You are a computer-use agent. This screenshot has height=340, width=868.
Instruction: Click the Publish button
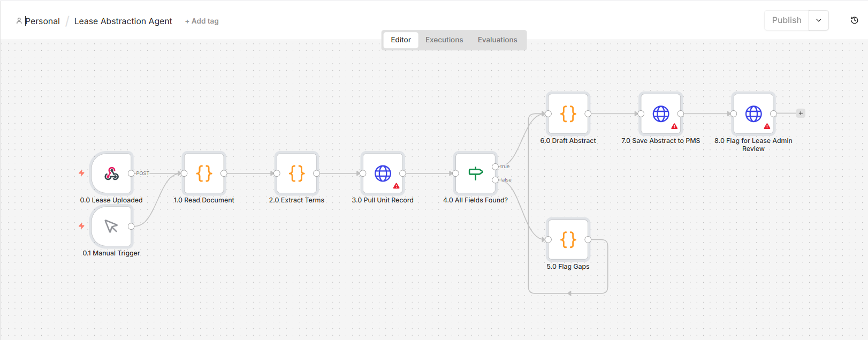[x=787, y=20]
